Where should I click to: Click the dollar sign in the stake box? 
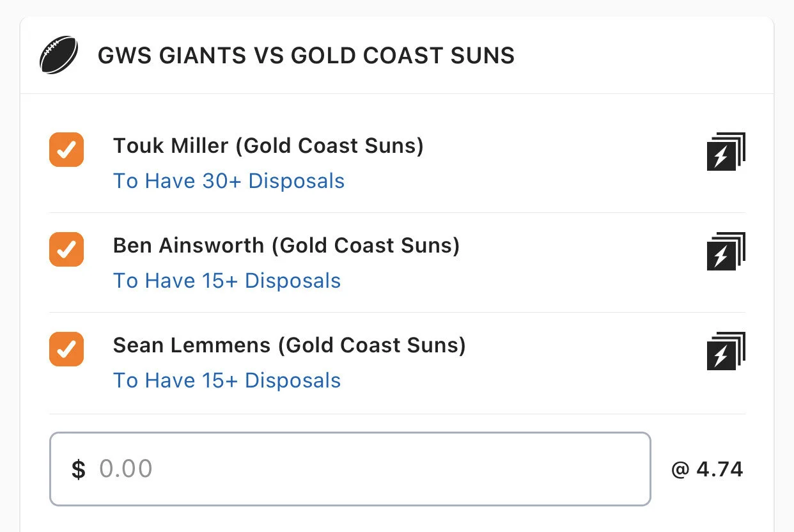(x=78, y=469)
